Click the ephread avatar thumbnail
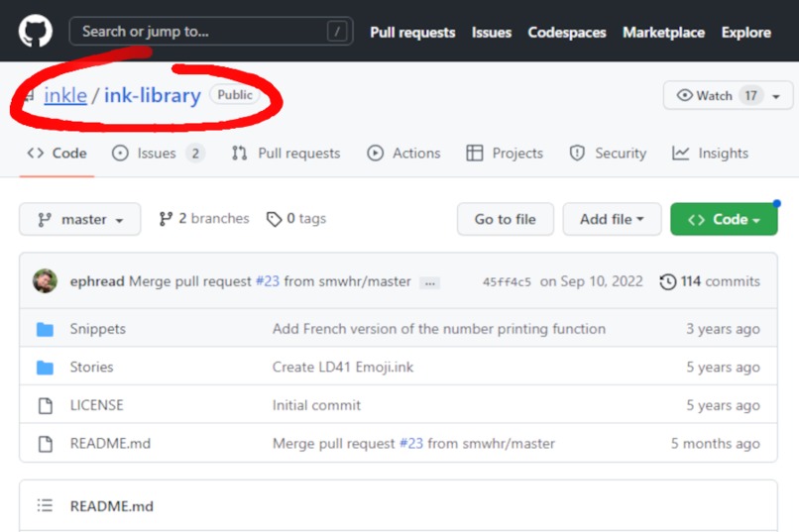The width and height of the screenshot is (799, 532). pyautogui.click(x=45, y=281)
